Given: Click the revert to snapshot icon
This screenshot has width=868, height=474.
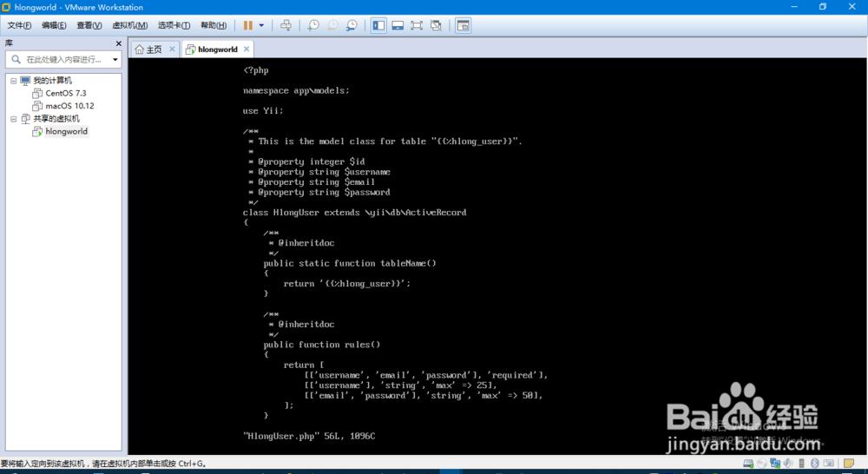Looking at the screenshot, I should 332,25.
